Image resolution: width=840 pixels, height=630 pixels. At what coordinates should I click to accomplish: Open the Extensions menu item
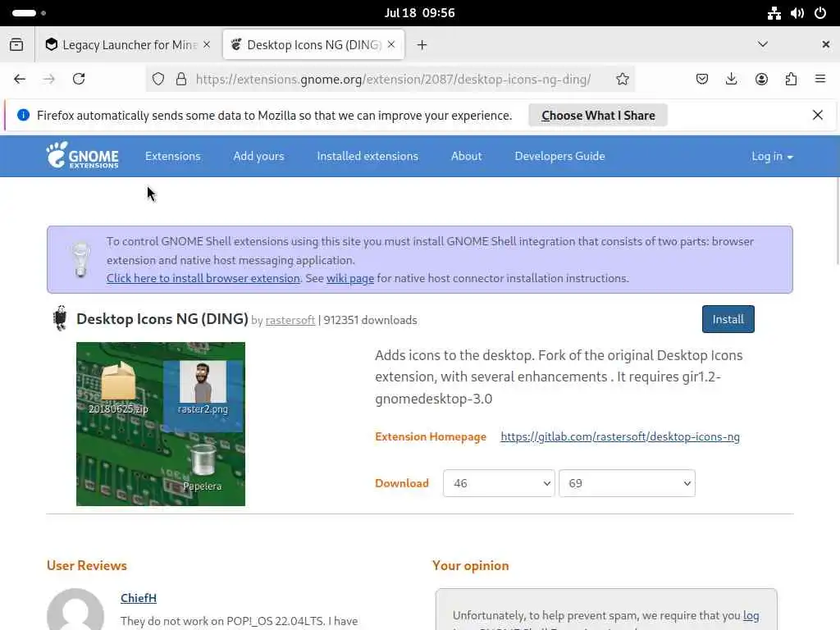[x=172, y=156]
